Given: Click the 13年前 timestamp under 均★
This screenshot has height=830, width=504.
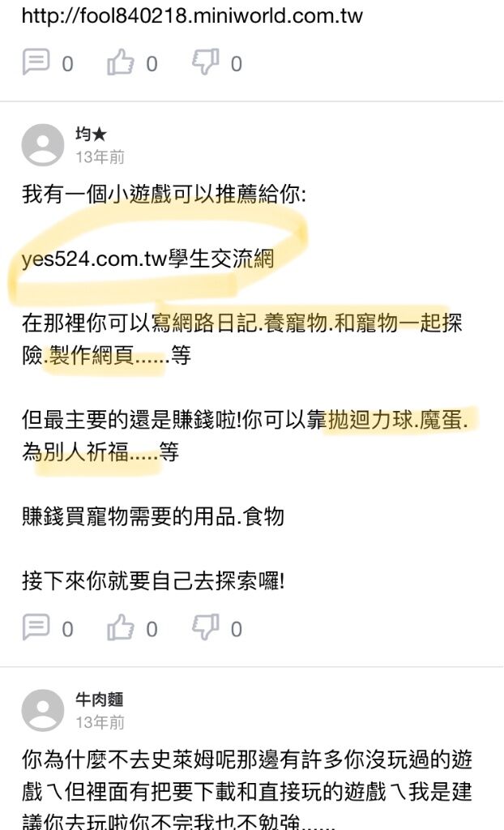Looking at the screenshot, I should pyautogui.click(x=100, y=157).
